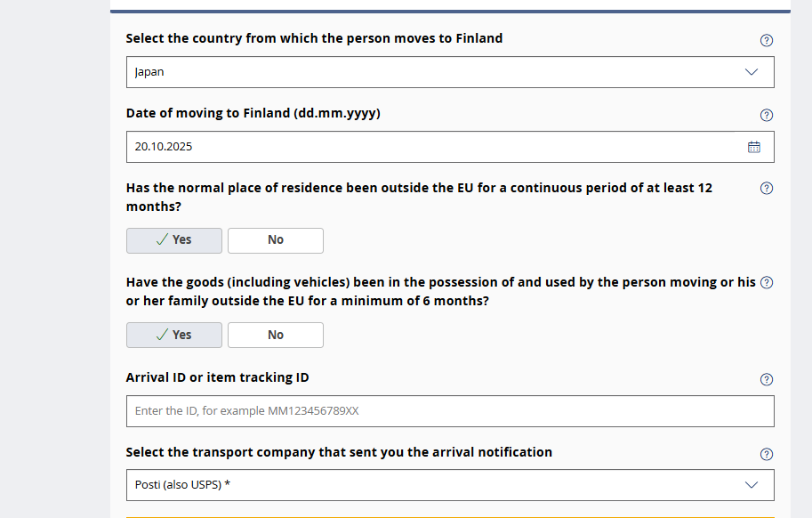The image size is (812, 518).
Task: Show help for date of moving field
Action: (x=767, y=115)
